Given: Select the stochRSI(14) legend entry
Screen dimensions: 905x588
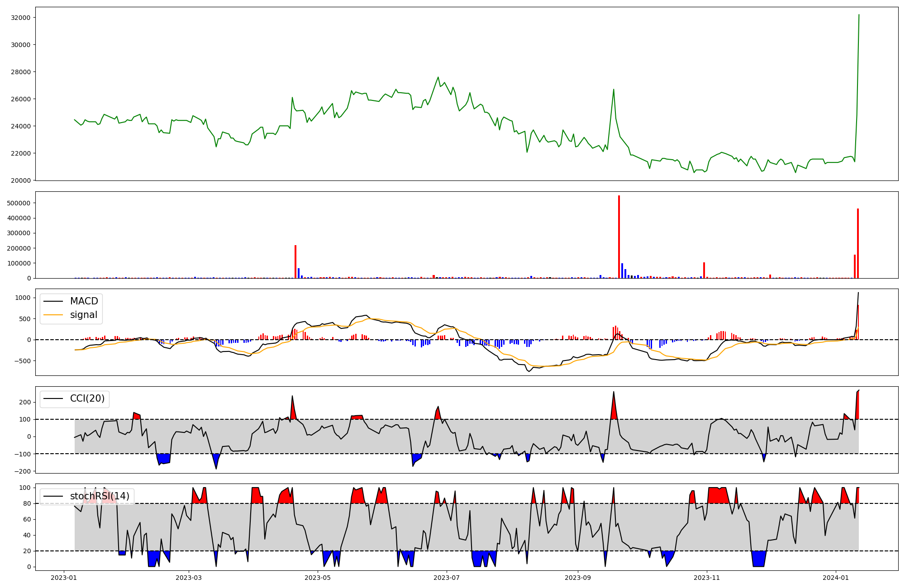Looking at the screenshot, I should click(100, 496).
